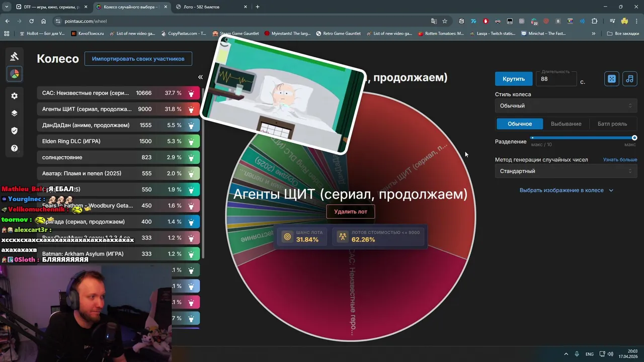
Task: Open the shield checkmark sidebar icon
Action: (x=14, y=131)
